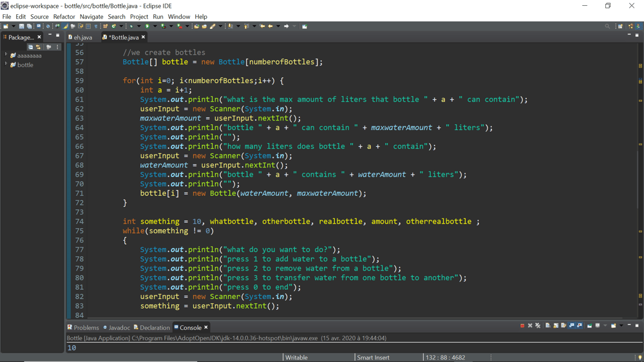Toggle Show Console on standard output change
Image resolution: width=644 pixels, height=362 pixels.
pyautogui.click(x=572, y=326)
